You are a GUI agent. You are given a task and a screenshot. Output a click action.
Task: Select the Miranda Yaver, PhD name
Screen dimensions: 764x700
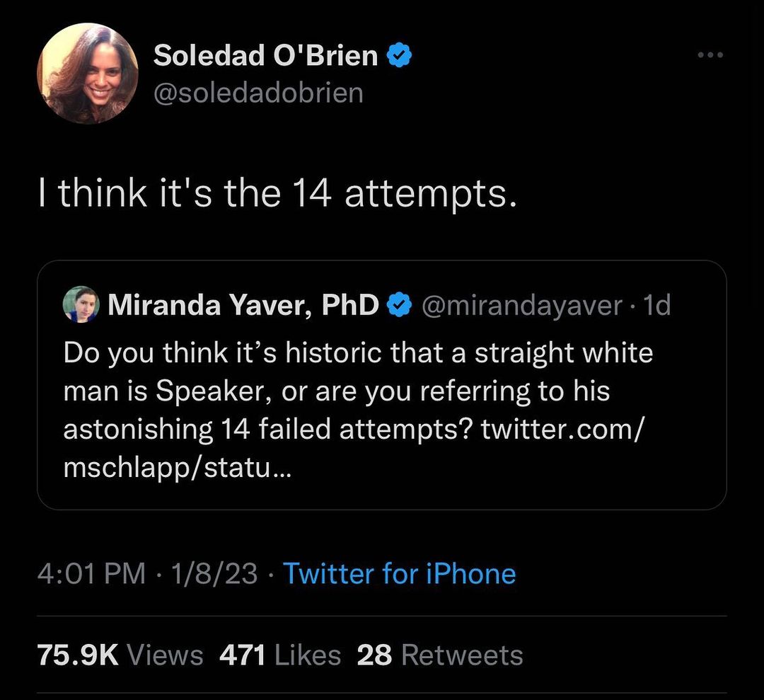[243, 304]
